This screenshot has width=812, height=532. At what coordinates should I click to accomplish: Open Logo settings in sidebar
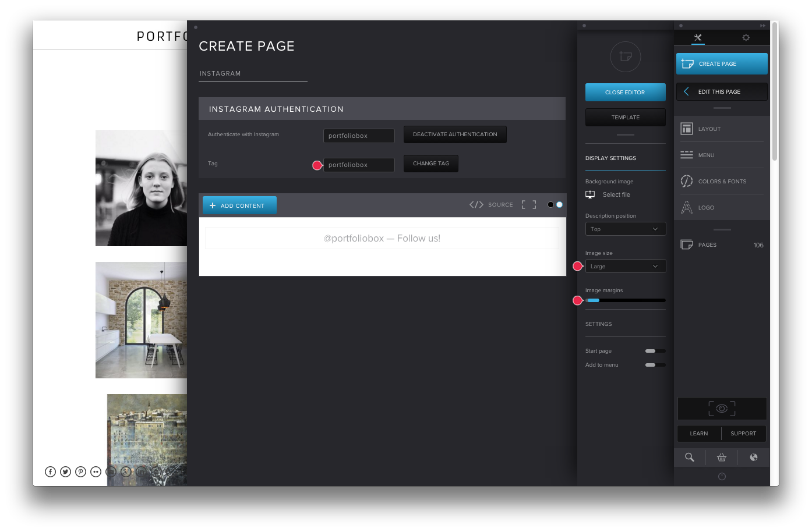pyautogui.click(x=722, y=207)
